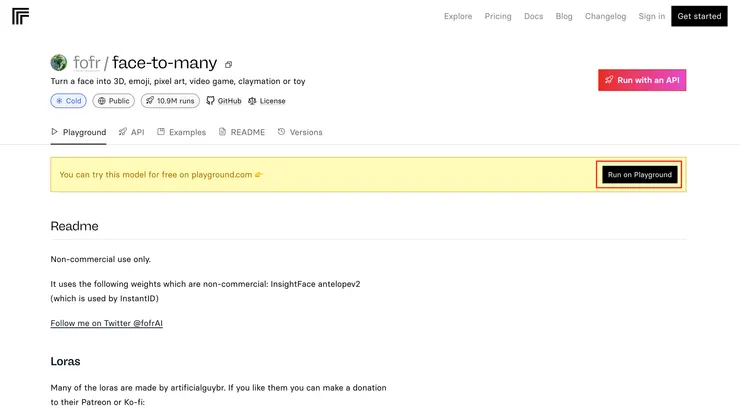Navigate to Changelog in the header
The width and height of the screenshot is (740, 409).
tap(605, 16)
